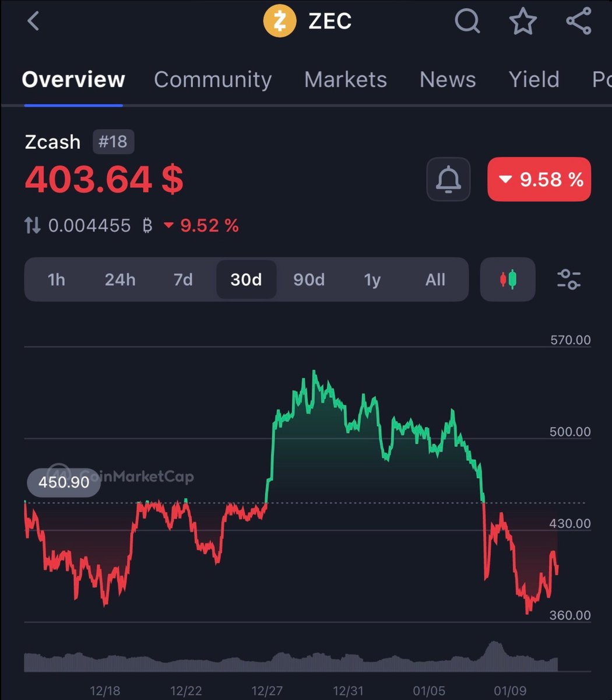Tap the green price peak on chart
Image resolution: width=612 pixels, height=700 pixels.
point(314,373)
